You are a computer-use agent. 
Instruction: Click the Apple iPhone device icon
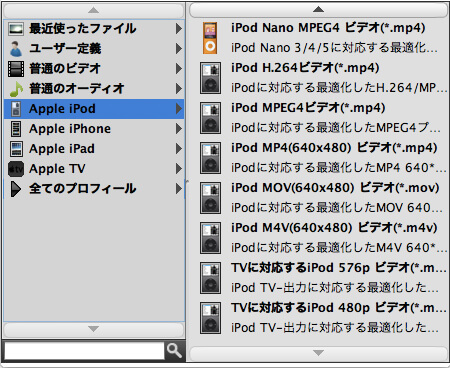[x=16, y=129]
